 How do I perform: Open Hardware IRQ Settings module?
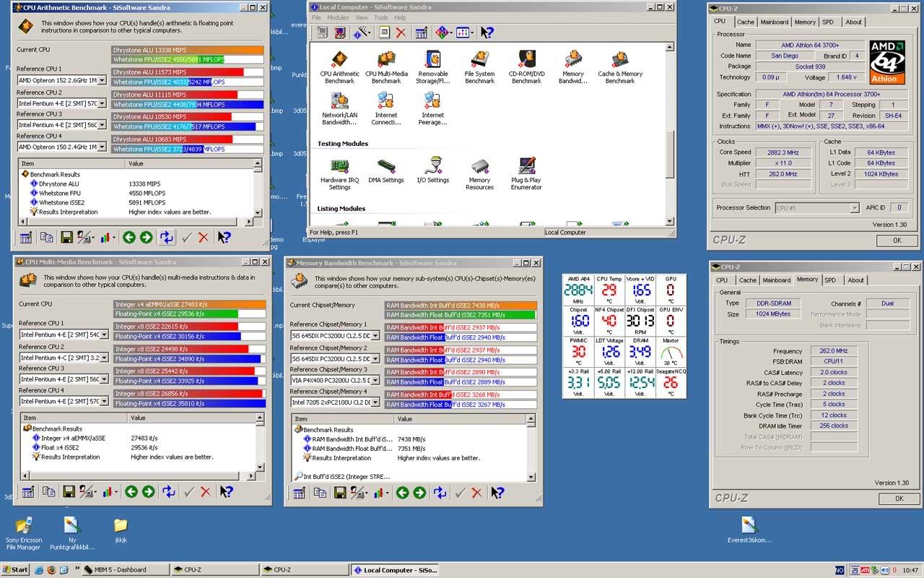[x=339, y=174]
